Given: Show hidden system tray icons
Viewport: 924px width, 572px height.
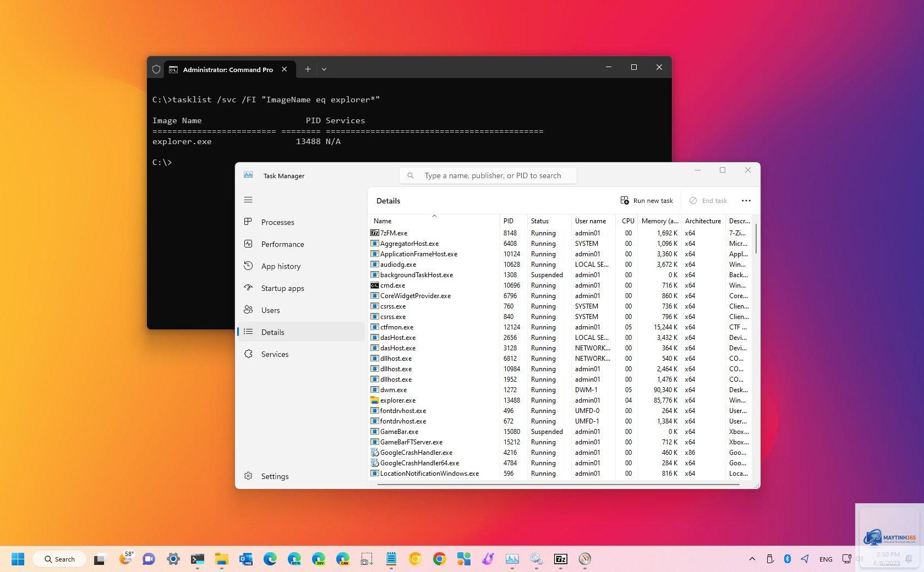Looking at the screenshot, I should click(x=752, y=559).
